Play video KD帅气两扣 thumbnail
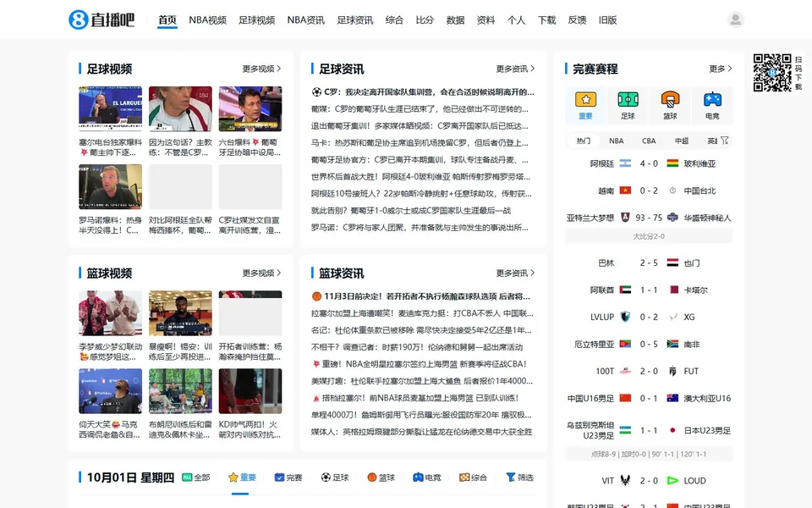Screen dimensions: 812x508 point(250,391)
